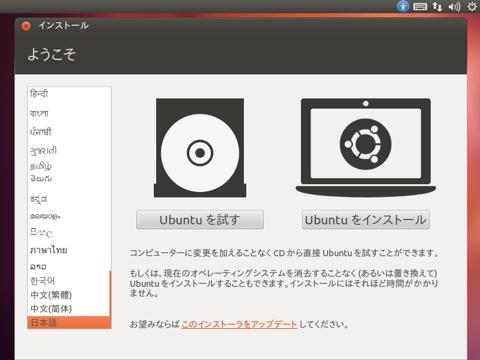This screenshot has width=480, height=360.
Task: Open the このインストーラをアップデート link
Action: coord(239,324)
